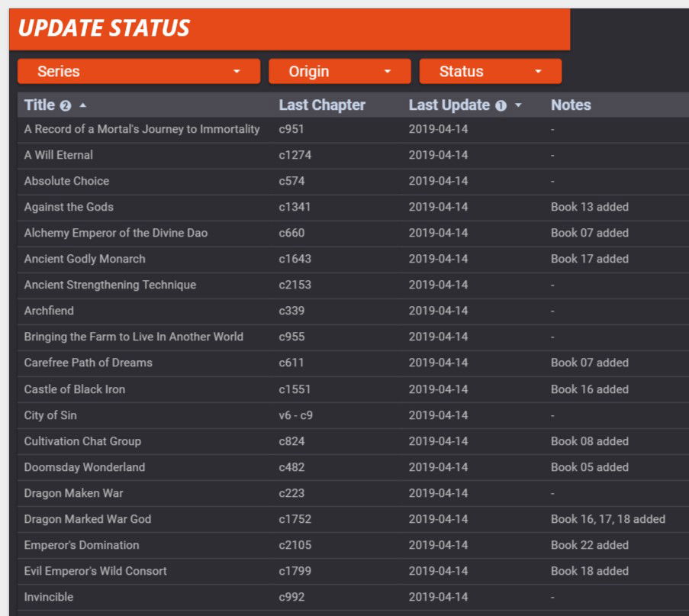The height and width of the screenshot is (616, 689).
Task: Click chapter value c1643
Action: [295, 259]
